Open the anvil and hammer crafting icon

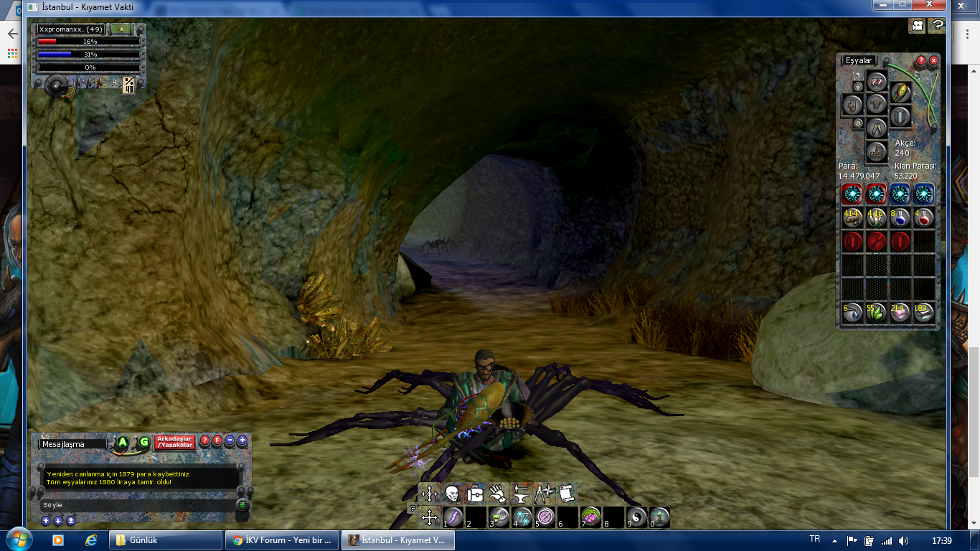click(x=521, y=494)
